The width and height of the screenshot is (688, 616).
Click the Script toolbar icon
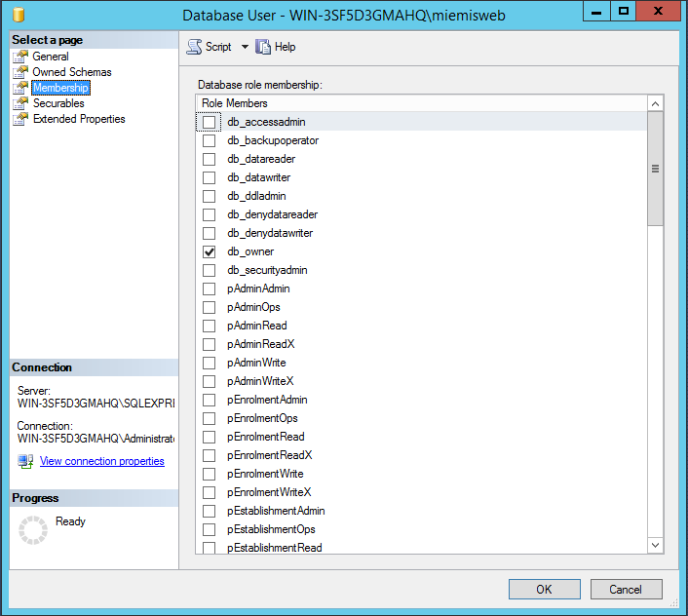(194, 47)
